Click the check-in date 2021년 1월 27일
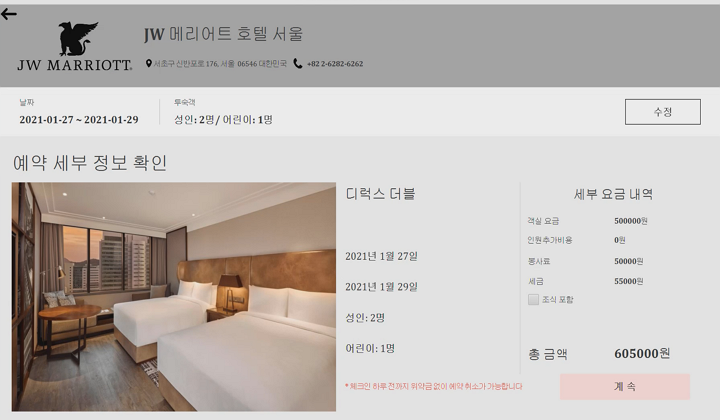 pos(382,256)
